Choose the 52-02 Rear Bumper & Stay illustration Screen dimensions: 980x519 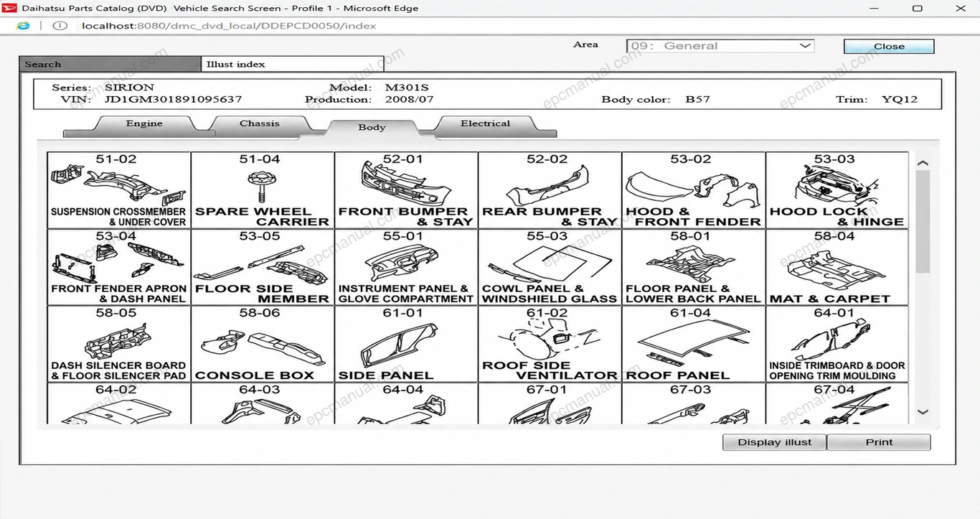[550, 190]
